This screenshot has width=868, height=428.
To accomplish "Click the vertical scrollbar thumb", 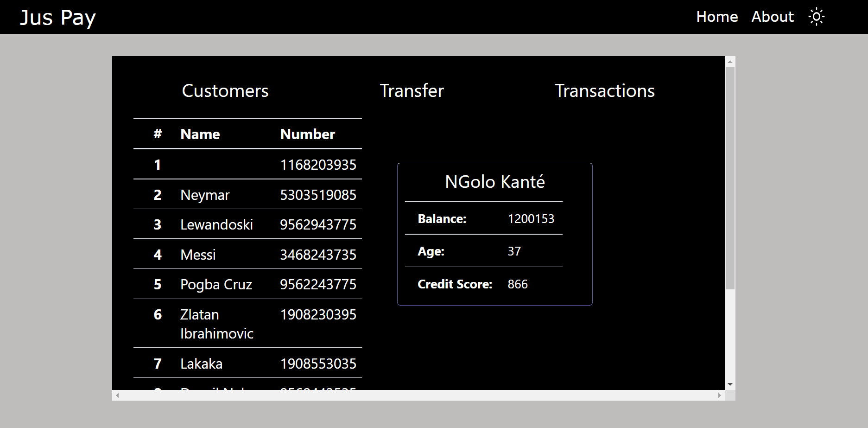I will click(730, 178).
